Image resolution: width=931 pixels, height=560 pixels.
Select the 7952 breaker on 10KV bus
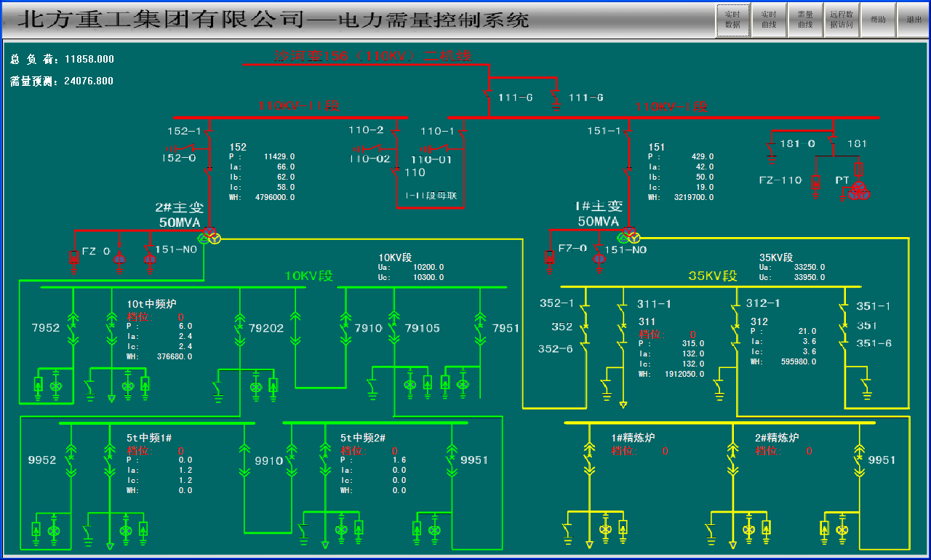click(73, 328)
